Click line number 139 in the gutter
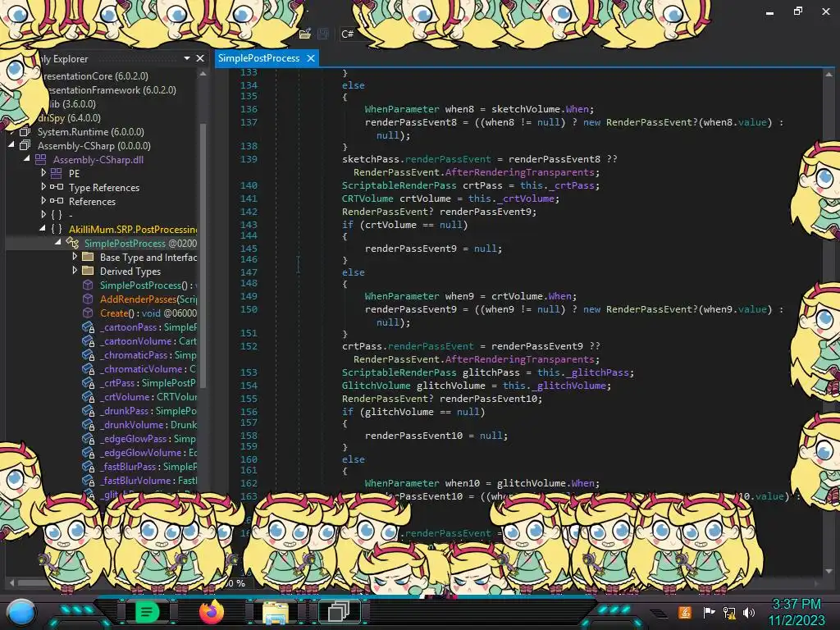The image size is (840, 630). pyautogui.click(x=249, y=158)
